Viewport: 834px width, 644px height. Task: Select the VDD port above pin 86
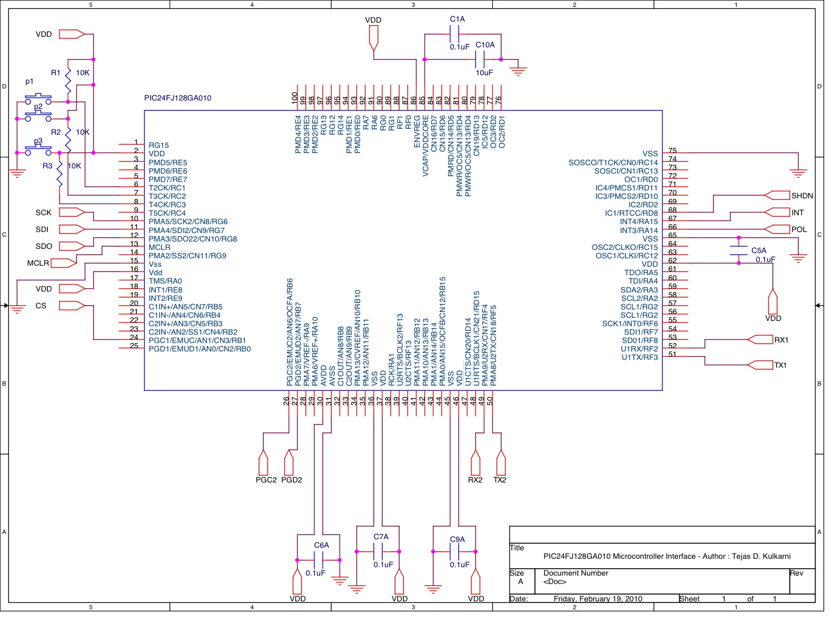pos(373,38)
